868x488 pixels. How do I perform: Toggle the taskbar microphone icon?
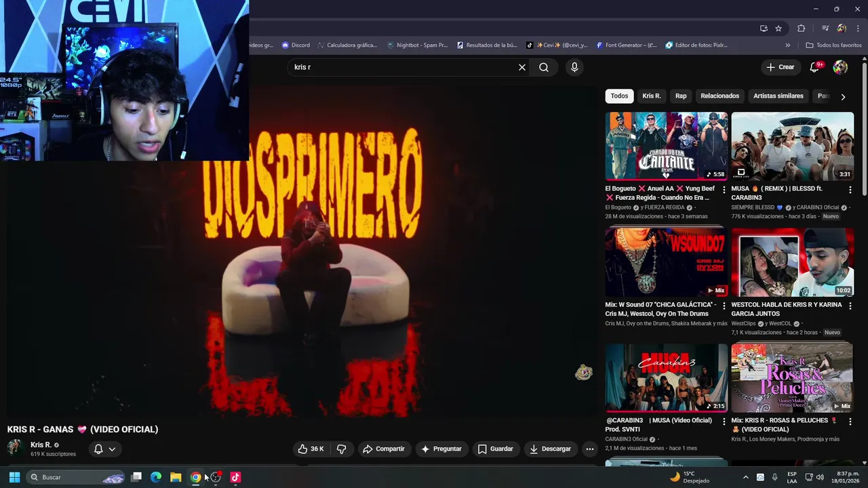[774, 477]
